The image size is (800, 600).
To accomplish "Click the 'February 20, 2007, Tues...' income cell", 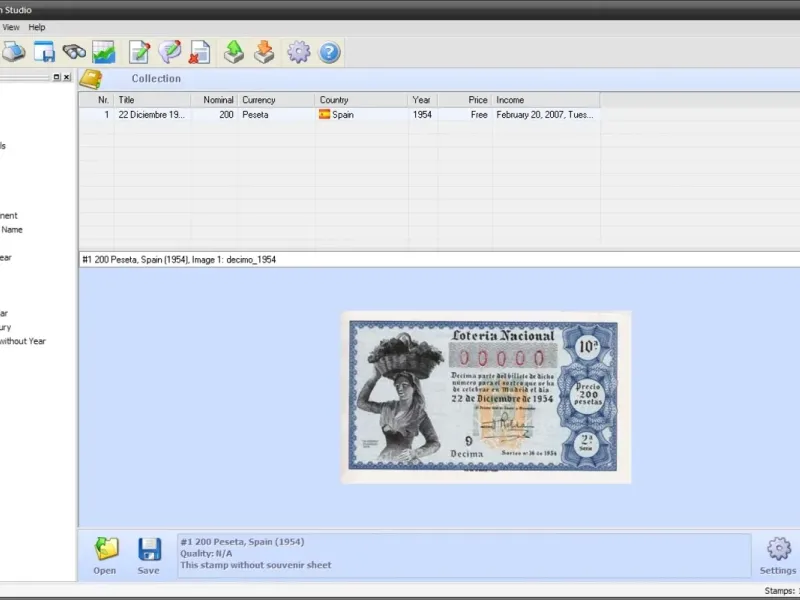I will click(546, 115).
